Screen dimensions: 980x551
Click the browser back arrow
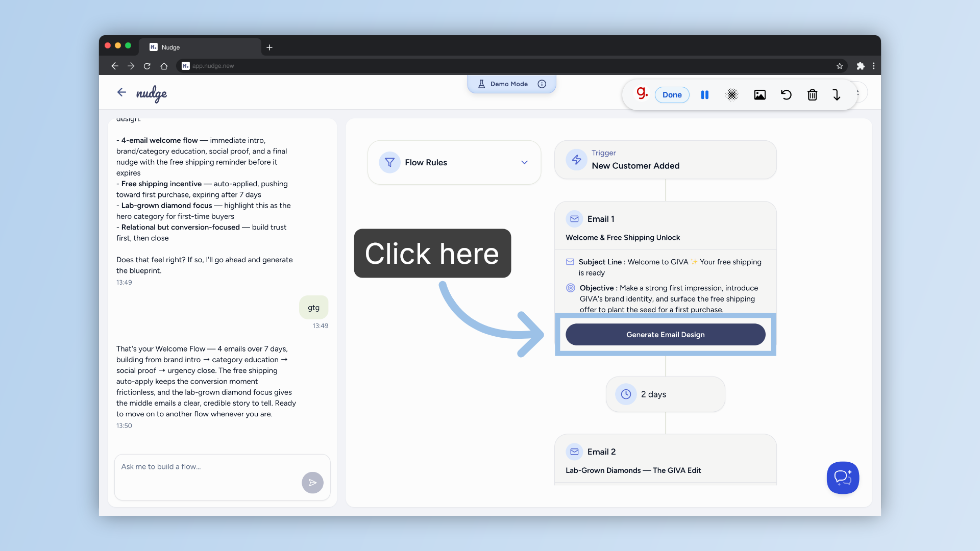[114, 66]
